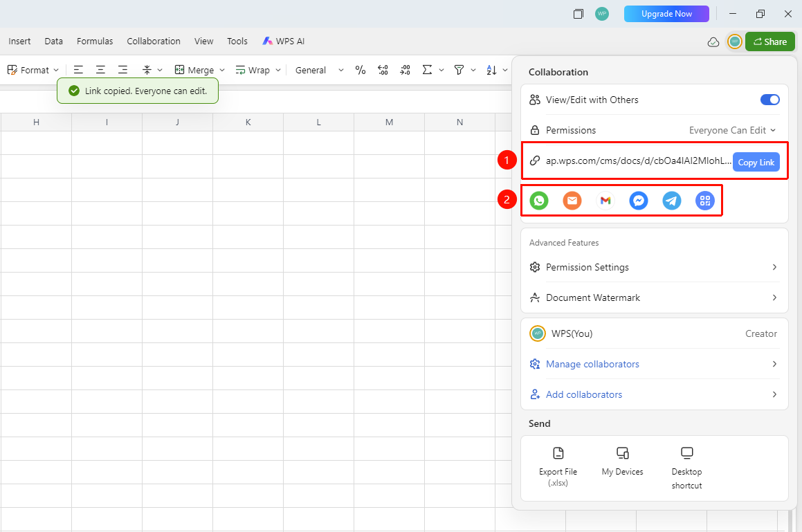Open the General number format dropdown
This screenshot has width=802, height=532.
point(320,70)
